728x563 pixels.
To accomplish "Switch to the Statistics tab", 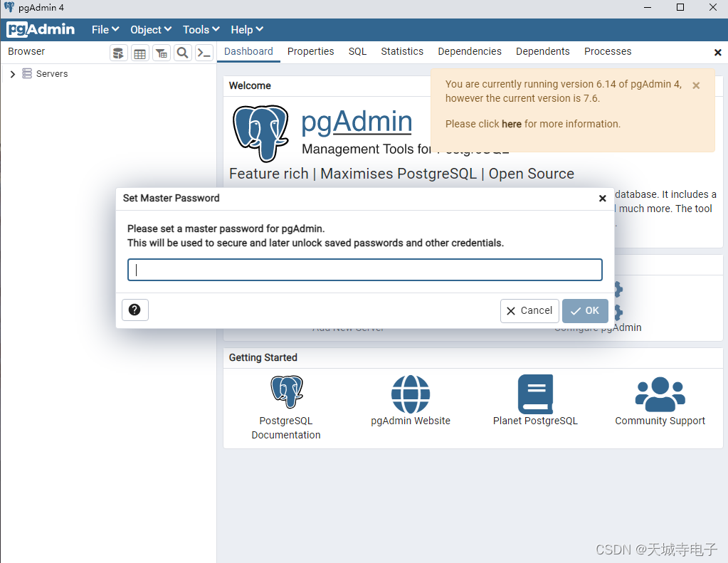I will (402, 51).
